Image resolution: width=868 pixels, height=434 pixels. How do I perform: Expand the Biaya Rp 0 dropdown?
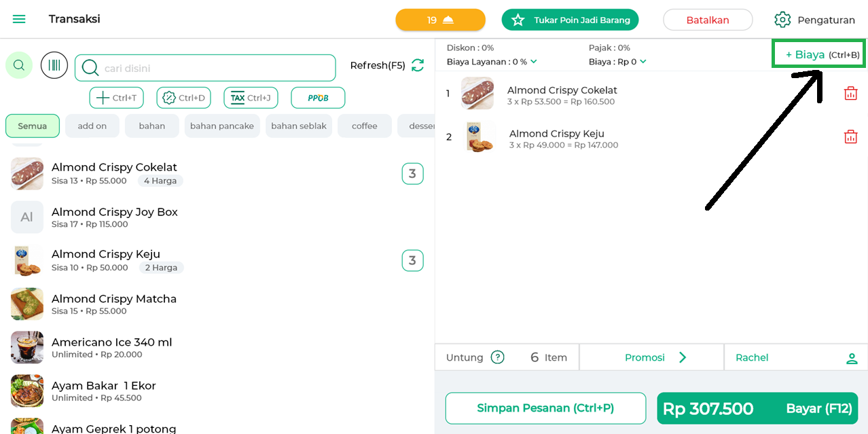(x=643, y=62)
